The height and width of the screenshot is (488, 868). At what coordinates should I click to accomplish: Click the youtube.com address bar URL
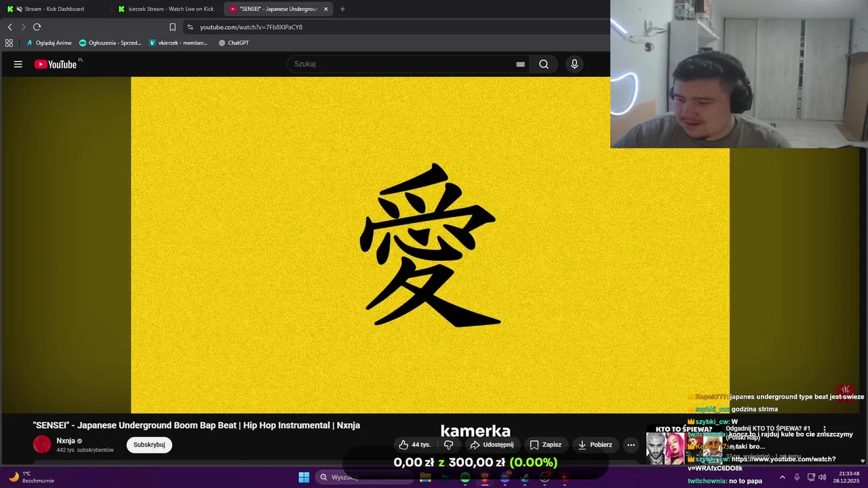pyautogui.click(x=251, y=27)
